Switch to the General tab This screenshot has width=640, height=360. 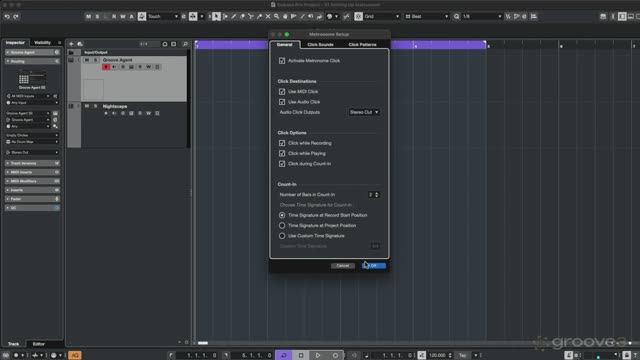284,44
